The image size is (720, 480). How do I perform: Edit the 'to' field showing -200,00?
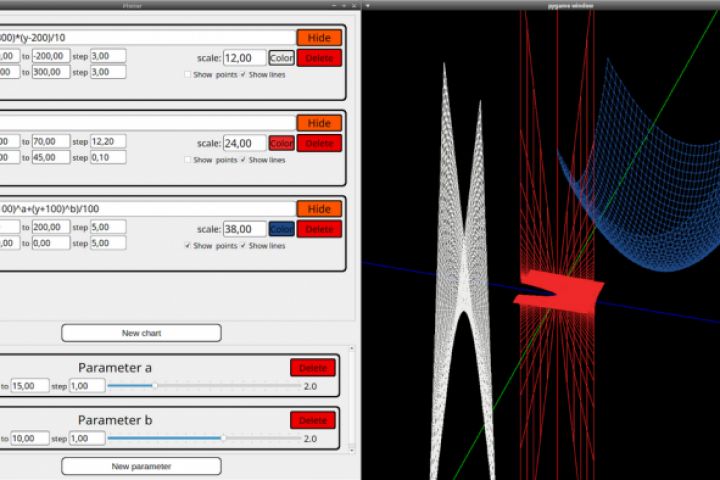coord(51,56)
